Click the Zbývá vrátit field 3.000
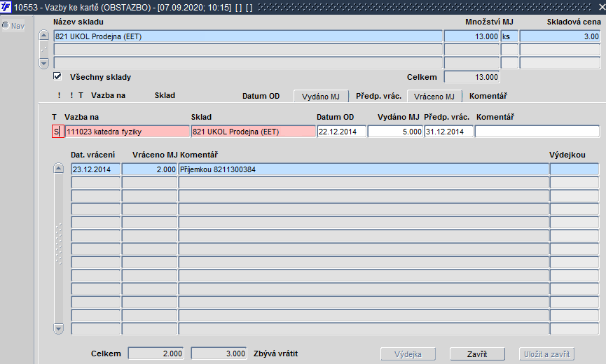Screen dimensions: 606x364 [219, 353]
